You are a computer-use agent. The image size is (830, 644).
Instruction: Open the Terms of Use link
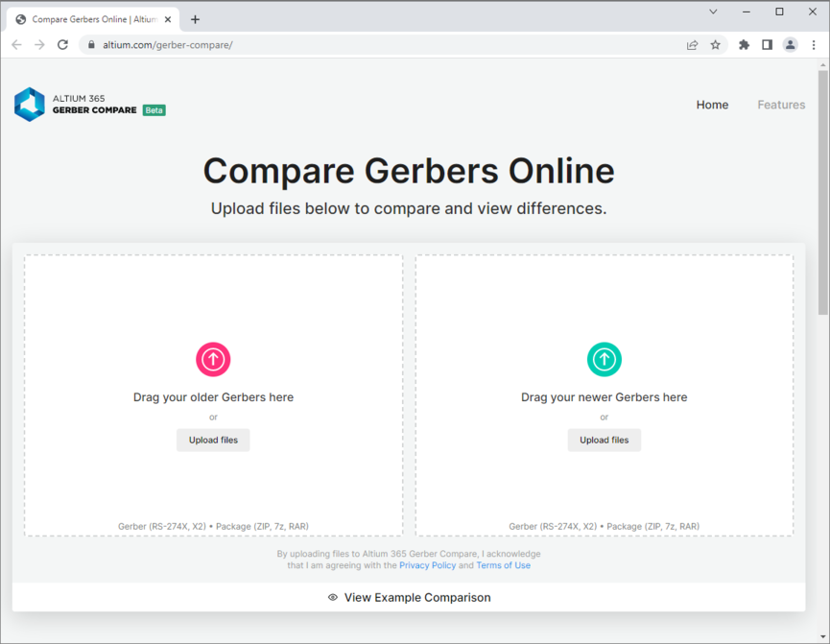tap(503, 565)
